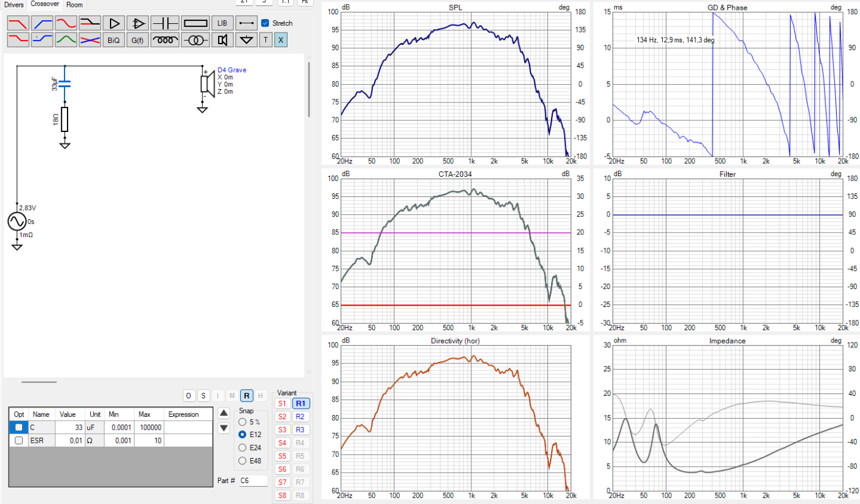
Task: Insert a G(f) transfer function block
Action: 138,40
